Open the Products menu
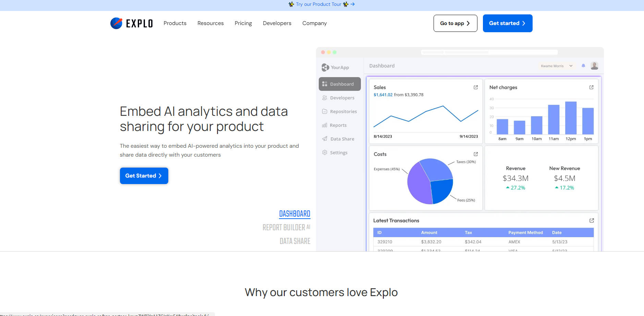This screenshot has width=644, height=316. click(x=175, y=23)
